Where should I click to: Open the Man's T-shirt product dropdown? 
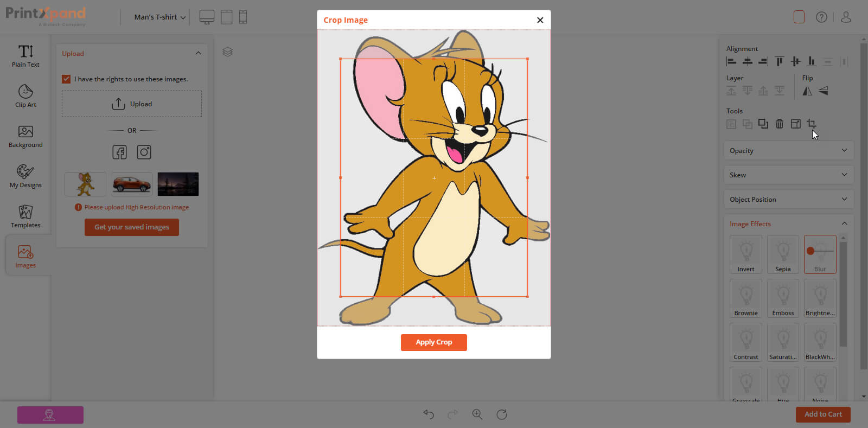pos(159,17)
